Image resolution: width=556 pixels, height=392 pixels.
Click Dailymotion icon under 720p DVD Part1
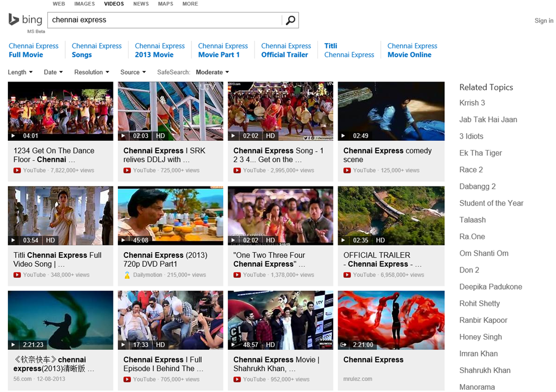[x=127, y=275]
